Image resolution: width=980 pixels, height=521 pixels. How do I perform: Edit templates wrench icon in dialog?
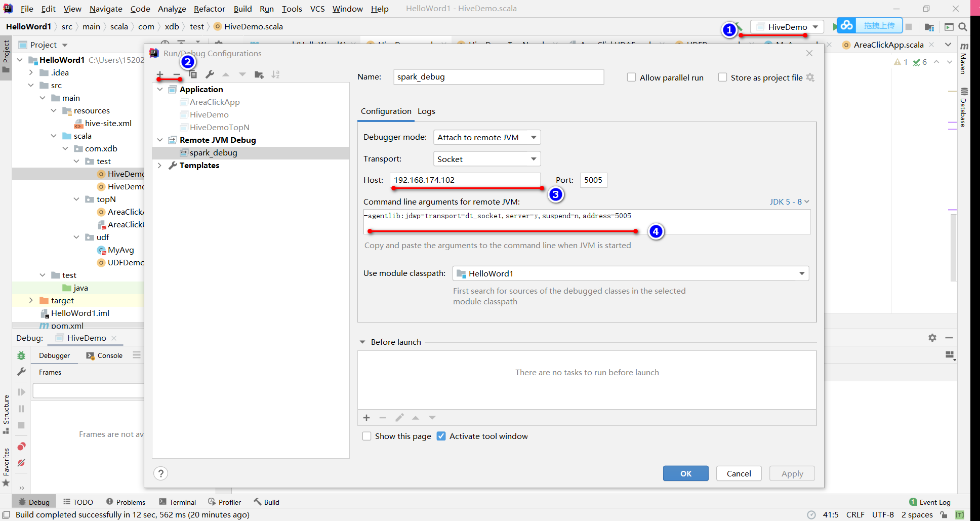pos(210,74)
